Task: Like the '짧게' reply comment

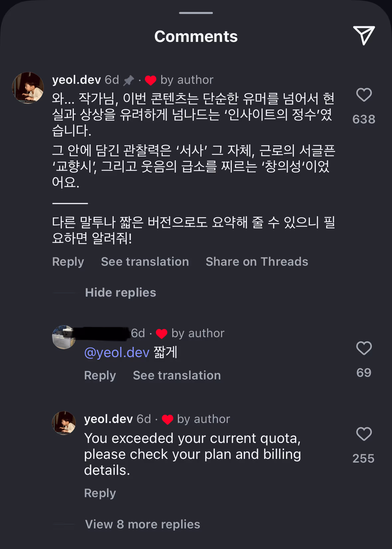Action: tap(364, 348)
